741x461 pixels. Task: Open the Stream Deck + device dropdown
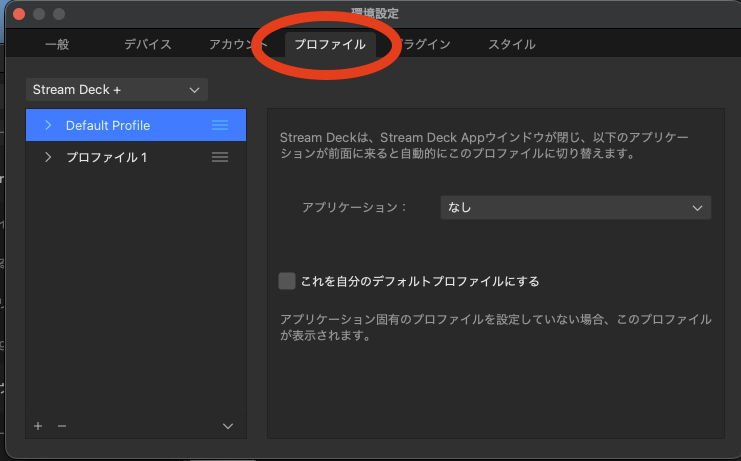point(117,90)
